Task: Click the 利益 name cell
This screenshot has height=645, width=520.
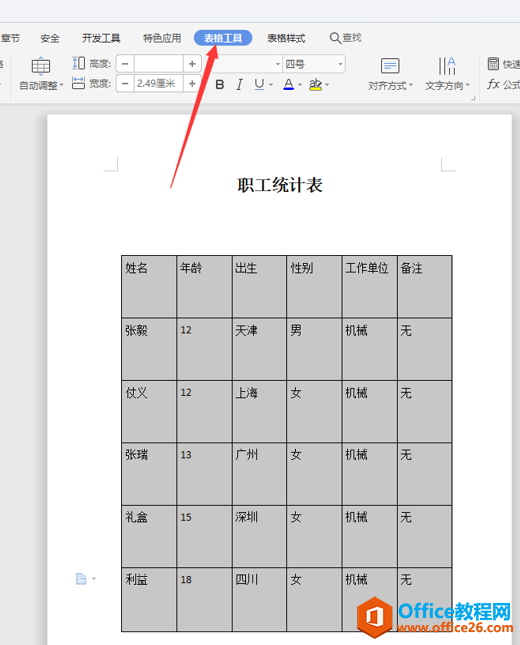Action: pos(149,599)
